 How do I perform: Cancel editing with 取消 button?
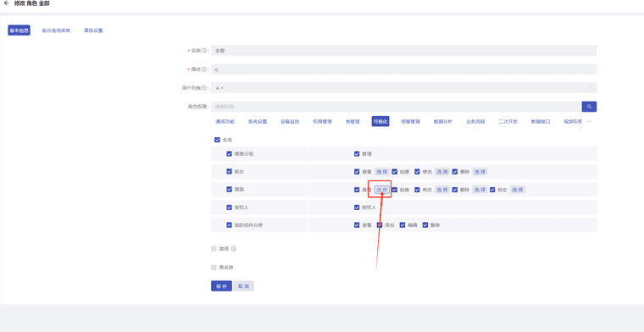(x=244, y=286)
